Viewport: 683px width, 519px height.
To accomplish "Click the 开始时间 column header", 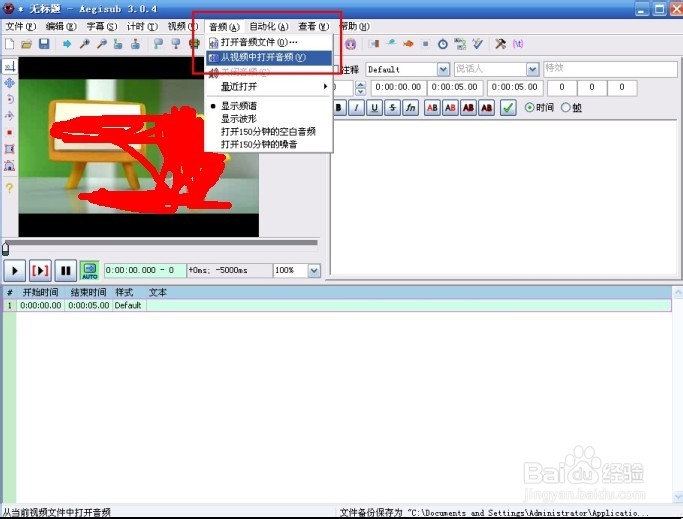I will point(40,292).
